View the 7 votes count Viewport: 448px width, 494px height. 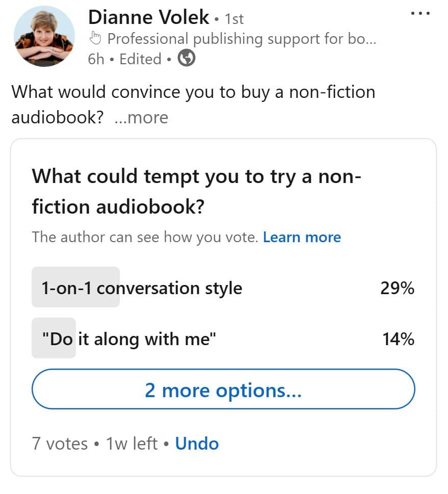pyautogui.click(x=60, y=443)
